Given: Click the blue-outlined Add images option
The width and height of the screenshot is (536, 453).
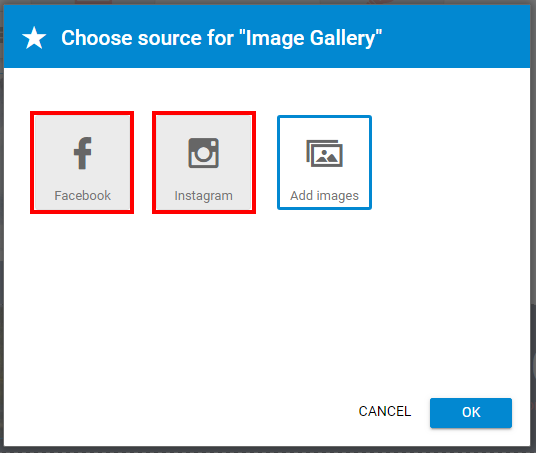Looking at the screenshot, I should coord(324,162).
